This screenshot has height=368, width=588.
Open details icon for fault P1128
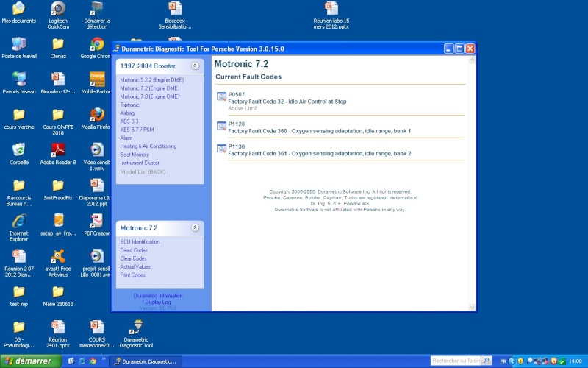click(222, 126)
